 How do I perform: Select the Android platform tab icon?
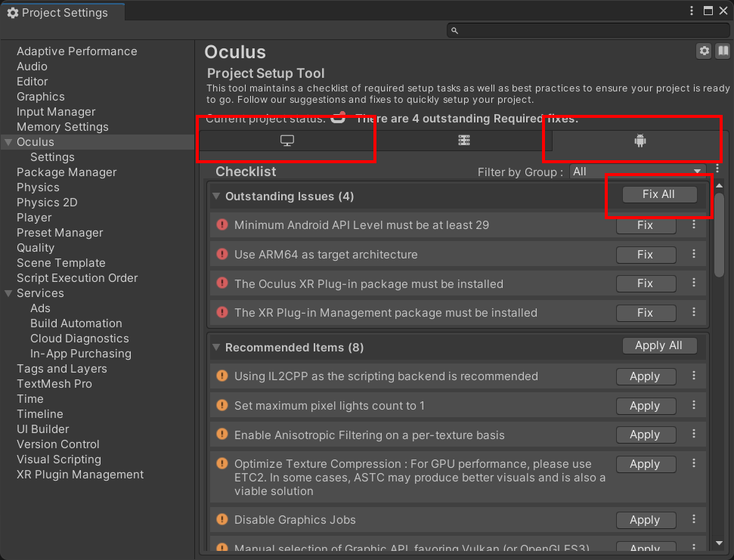[x=640, y=141]
